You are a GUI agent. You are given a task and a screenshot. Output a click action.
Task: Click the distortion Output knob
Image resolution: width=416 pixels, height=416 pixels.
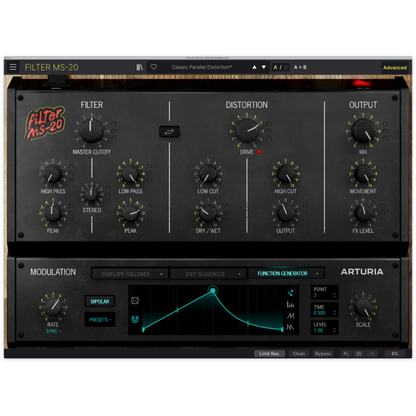point(285,213)
